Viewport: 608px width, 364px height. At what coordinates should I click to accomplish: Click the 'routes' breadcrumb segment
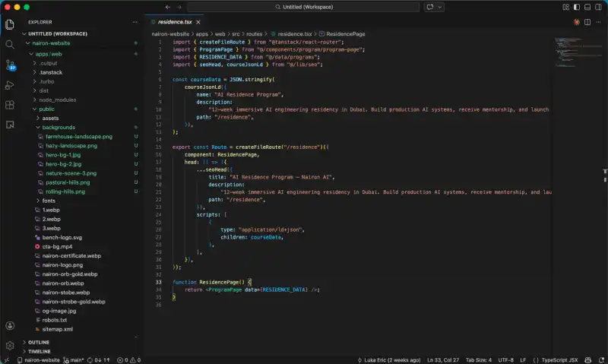click(x=255, y=34)
